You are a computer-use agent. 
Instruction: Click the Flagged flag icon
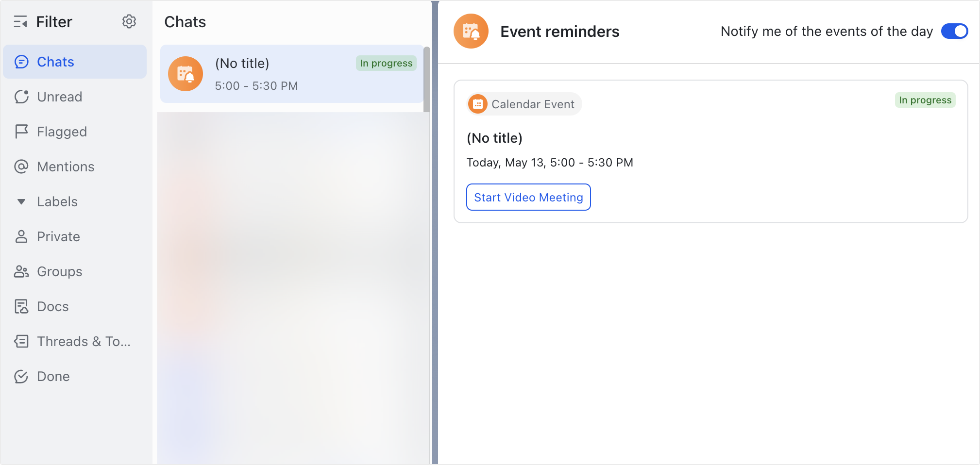coord(21,132)
